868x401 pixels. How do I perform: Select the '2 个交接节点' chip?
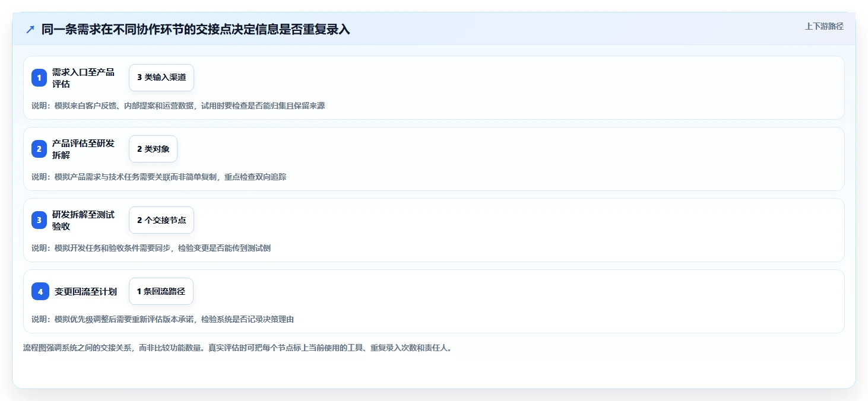click(x=161, y=220)
